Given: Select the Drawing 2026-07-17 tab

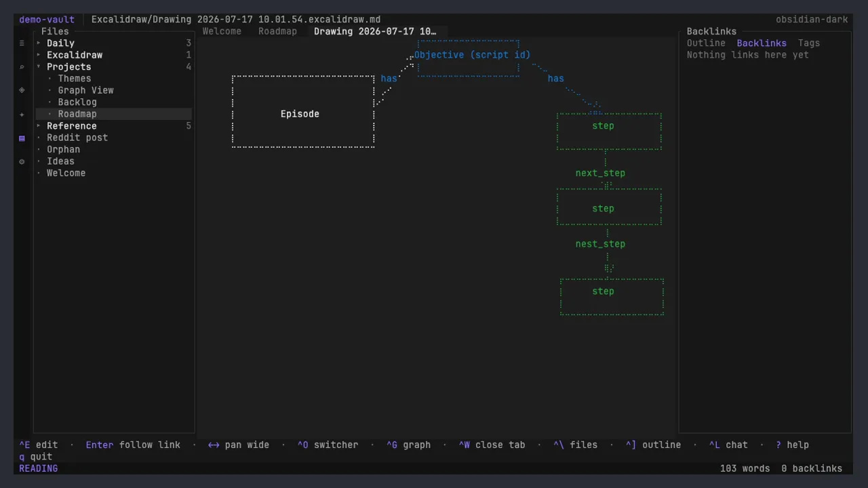Looking at the screenshot, I should click(x=375, y=31).
